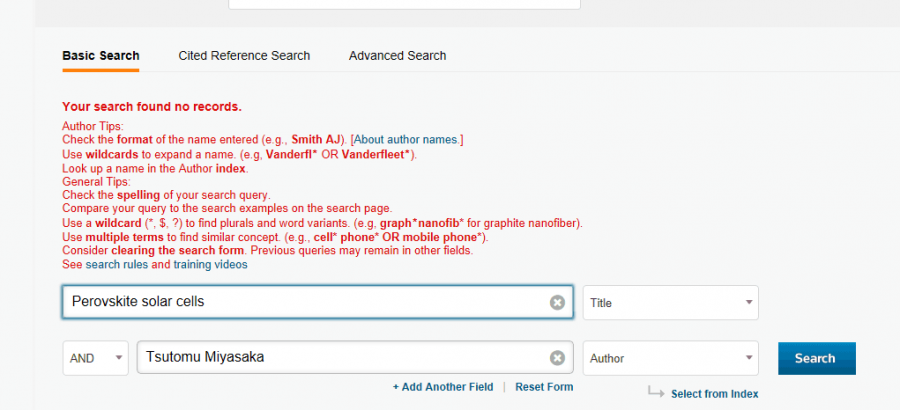Image resolution: width=900 pixels, height=410 pixels.
Task: Open the Author field type dropdown
Action: pyautogui.click(x=670, y=358)
